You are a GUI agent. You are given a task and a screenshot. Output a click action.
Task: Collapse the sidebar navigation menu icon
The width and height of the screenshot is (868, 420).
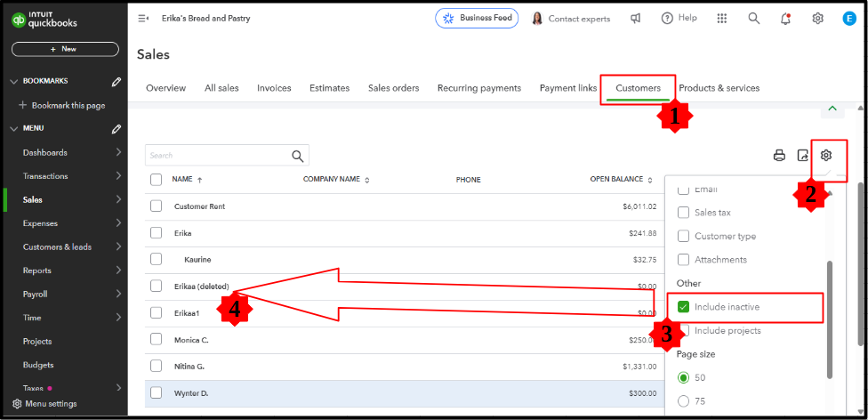coord(143,19)
